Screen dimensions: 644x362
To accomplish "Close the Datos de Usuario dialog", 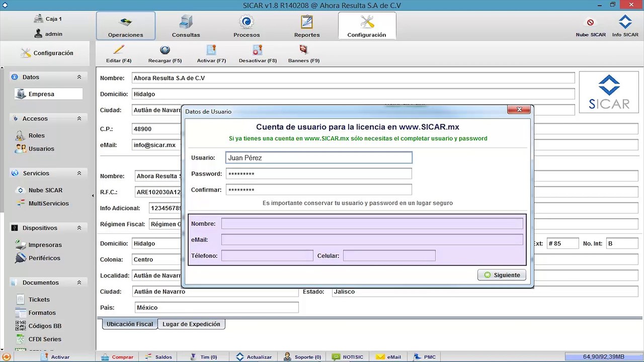I will pos(519,110).
